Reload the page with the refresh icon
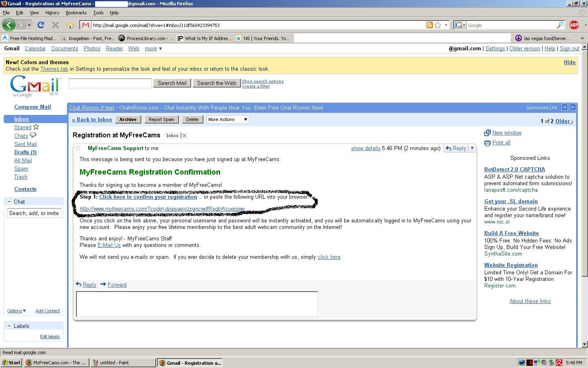Image resolution: width=588 pixels, height=368 pixels. tap(41, 25)
